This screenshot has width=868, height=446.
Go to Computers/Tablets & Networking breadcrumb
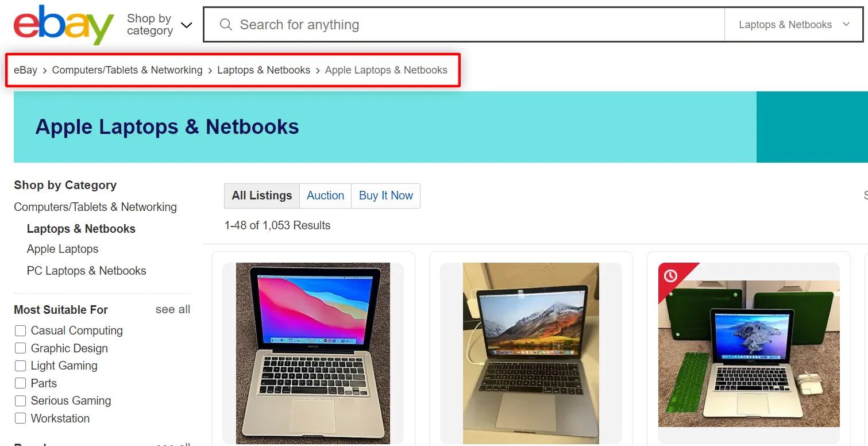click(x=127, y=70)
